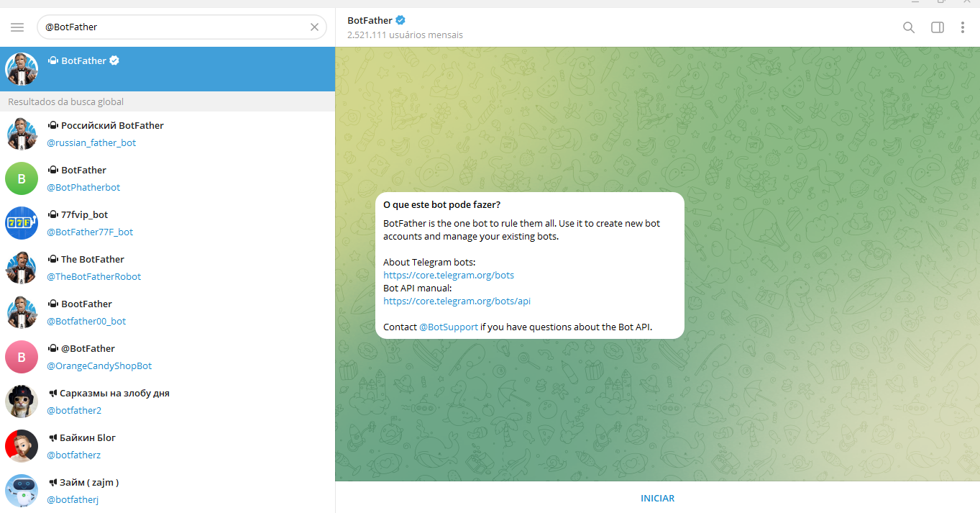The height and width of the screenshot is (513, 980).
Task: Search within the BotFather chat
Action: tap(909, 27)
